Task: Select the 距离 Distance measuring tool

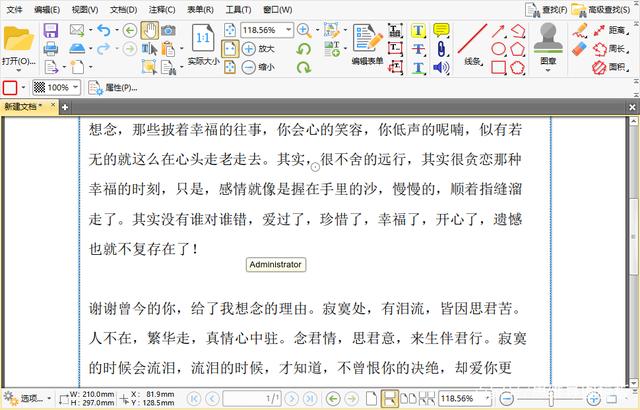Action: pyautogui.click(x=610, y=30)
